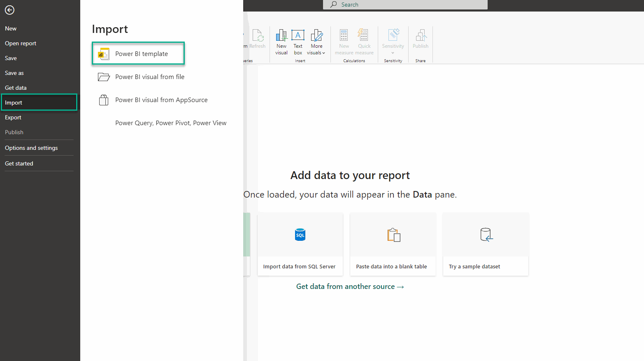This screenshot has height=361, width=644.
Task: Click the back arrow to exit the menu
Action: tap(9, 10)
